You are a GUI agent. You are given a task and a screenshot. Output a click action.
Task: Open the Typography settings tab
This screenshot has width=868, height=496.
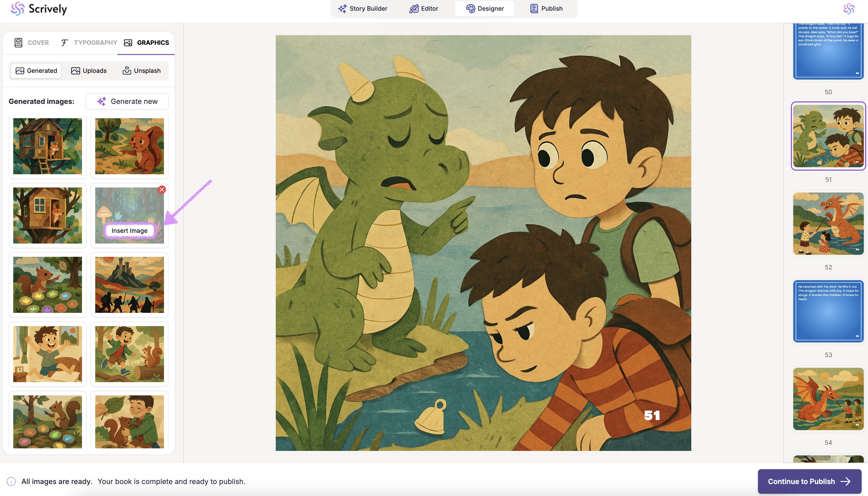(x=89, y=43)
